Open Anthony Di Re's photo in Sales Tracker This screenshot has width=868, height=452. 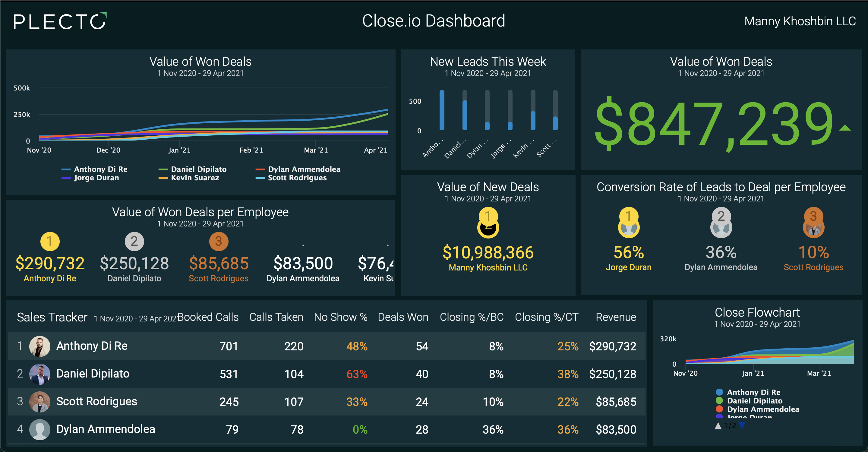pos(40,346)
